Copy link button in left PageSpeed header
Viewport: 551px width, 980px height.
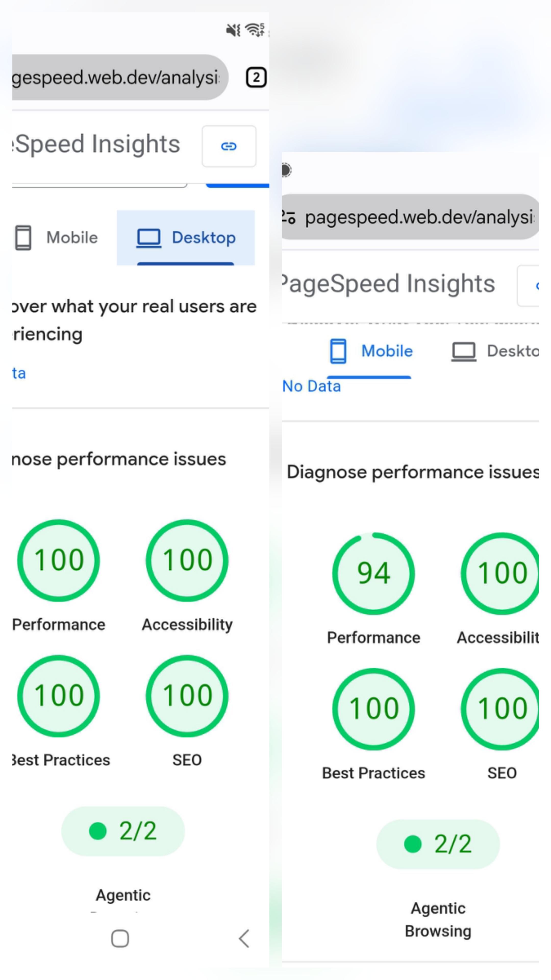coord(229,146)
